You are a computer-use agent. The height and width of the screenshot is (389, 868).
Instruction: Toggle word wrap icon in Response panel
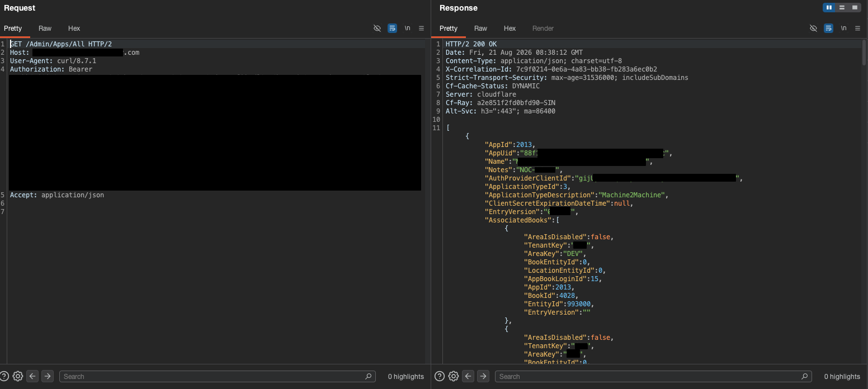pos(828,28)
